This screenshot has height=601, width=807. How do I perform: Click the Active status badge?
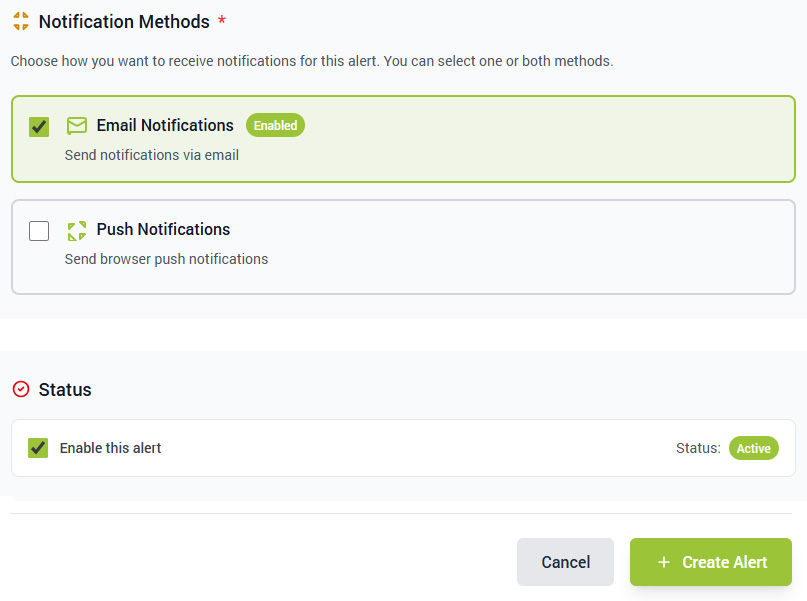point(753,448)
